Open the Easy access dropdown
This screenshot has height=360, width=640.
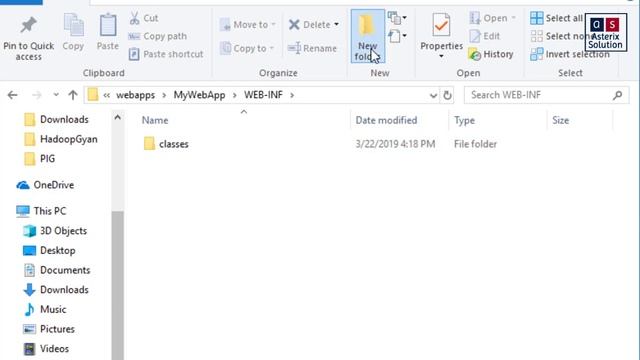(x=397, y=36)
